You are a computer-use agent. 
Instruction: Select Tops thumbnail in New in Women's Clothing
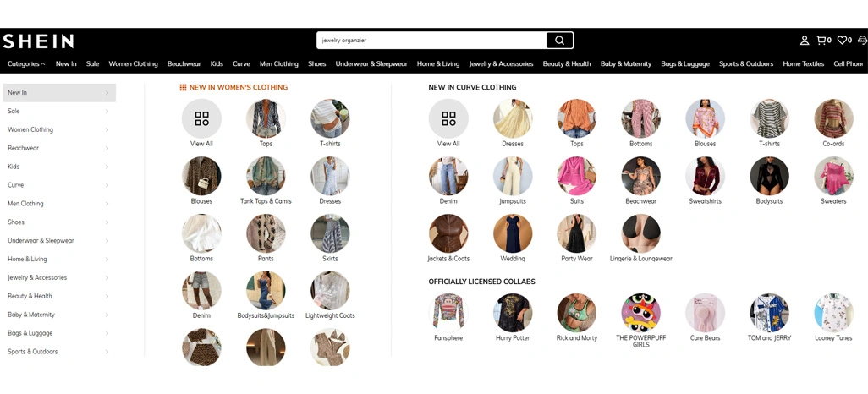click(x=266, y=118)
